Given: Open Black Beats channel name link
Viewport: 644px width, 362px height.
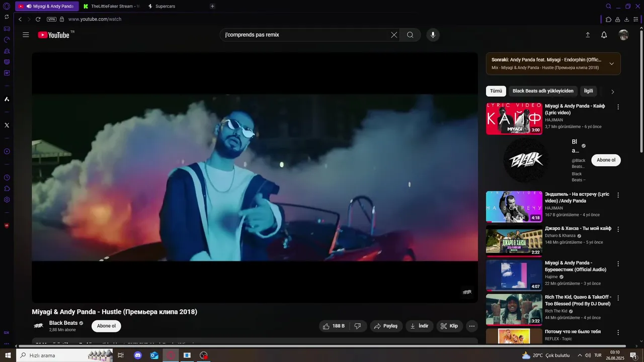Looking at the screenshot, I should click(63, 323).
